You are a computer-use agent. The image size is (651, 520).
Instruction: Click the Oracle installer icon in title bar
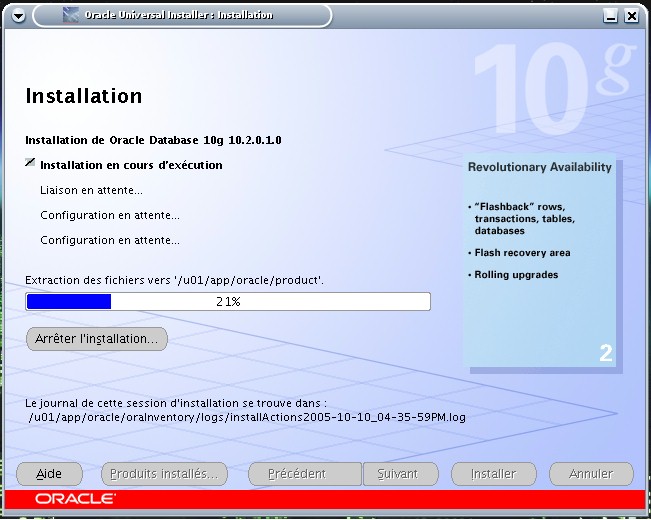[x=70, y=15]
